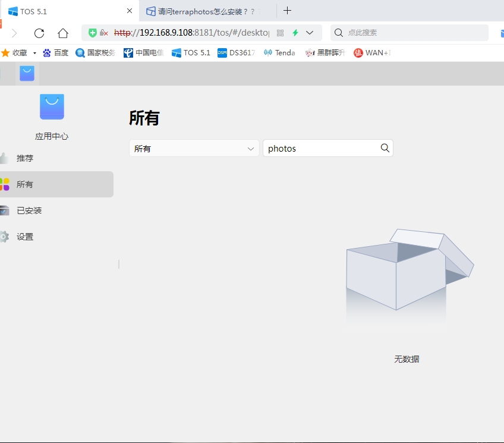
Task: Click the browser search box '点此搜索'
Action: coord(409,33)
